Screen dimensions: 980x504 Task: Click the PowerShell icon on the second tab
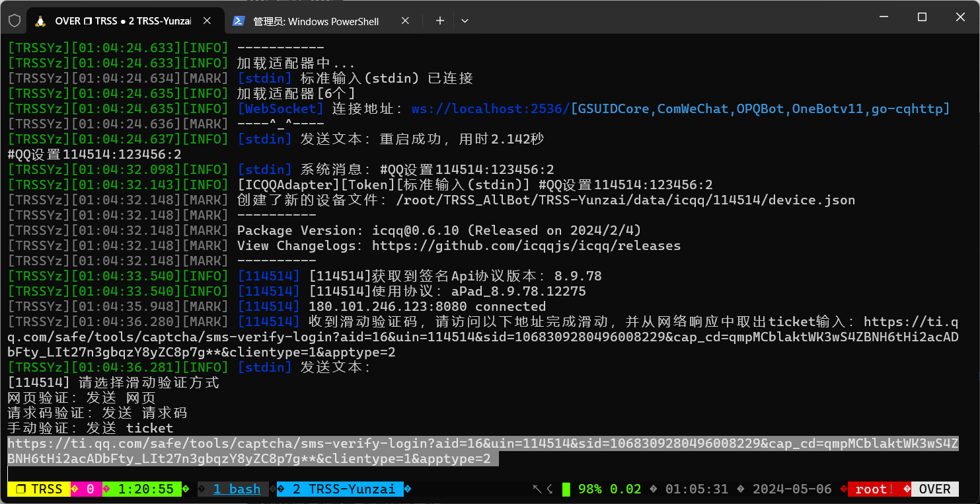point(239,21)
